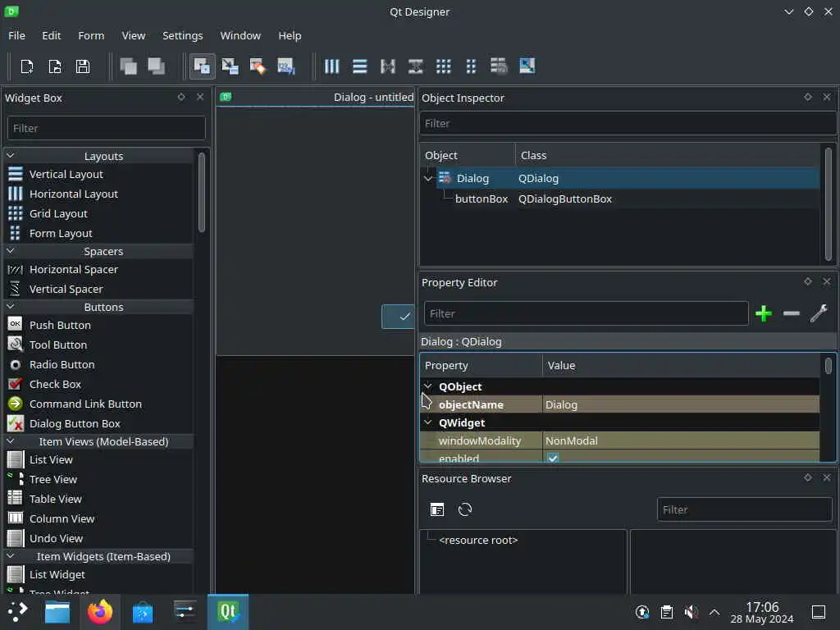Float the Widget Box dock panel
The image size is (840, 630).
[181, 97]
